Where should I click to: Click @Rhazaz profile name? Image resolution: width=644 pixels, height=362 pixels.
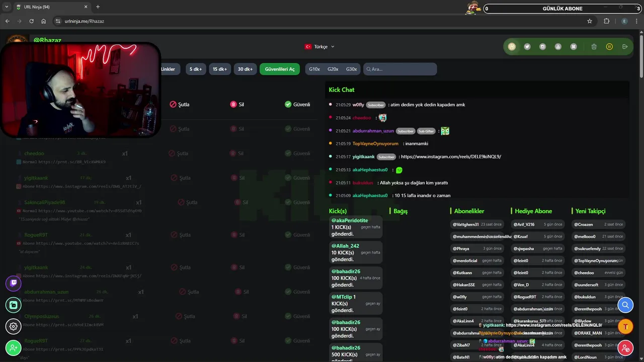[x=47, y=40]
